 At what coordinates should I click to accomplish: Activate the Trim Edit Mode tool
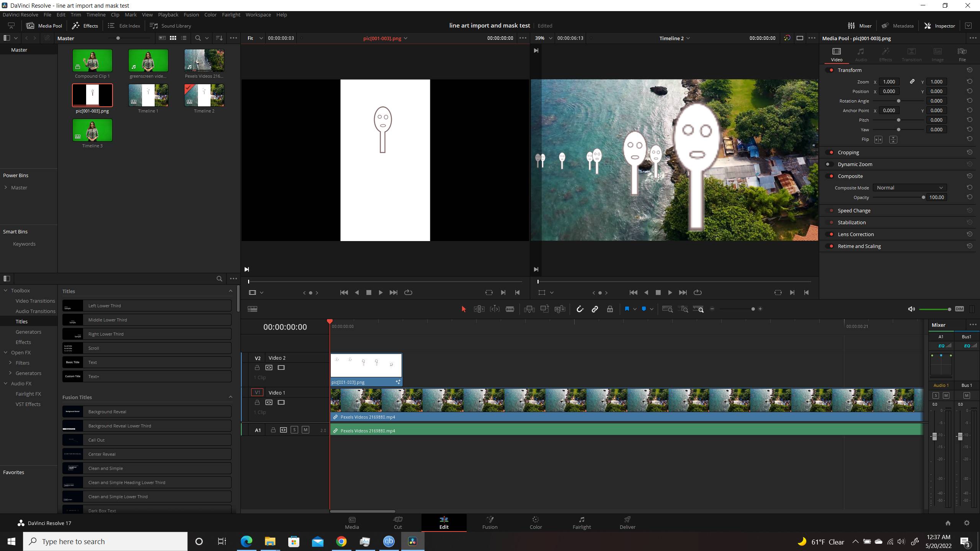click(479, 309)
